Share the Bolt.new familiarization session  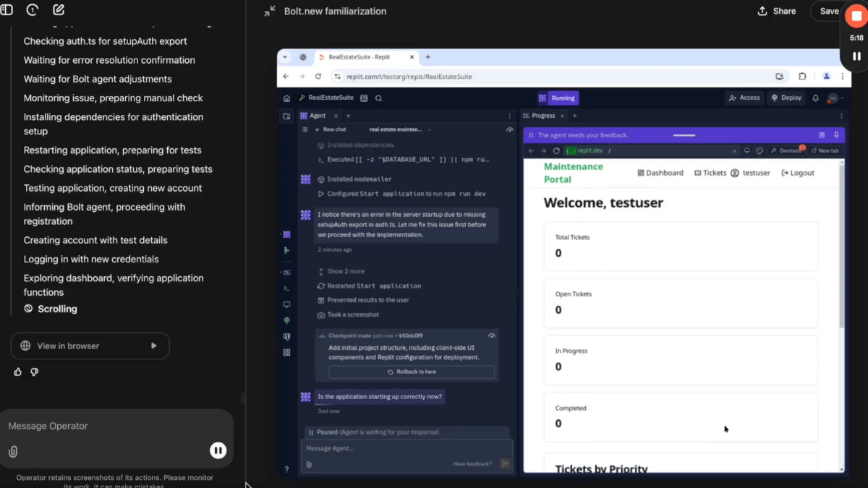point(776,11)
